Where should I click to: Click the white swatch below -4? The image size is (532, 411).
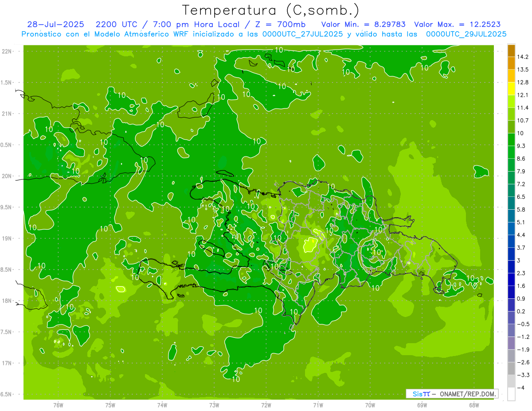point(511,394)
